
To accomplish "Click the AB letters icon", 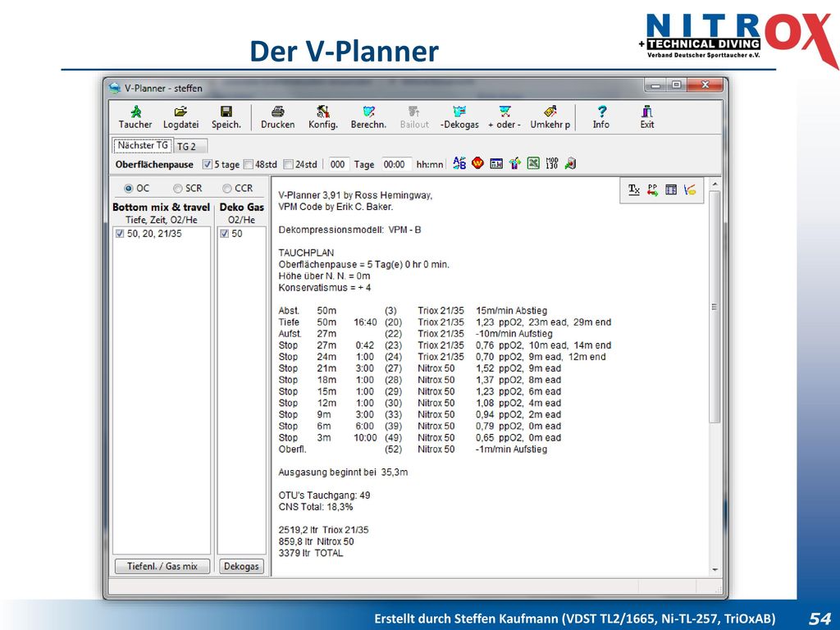I will tap(459, 163).
